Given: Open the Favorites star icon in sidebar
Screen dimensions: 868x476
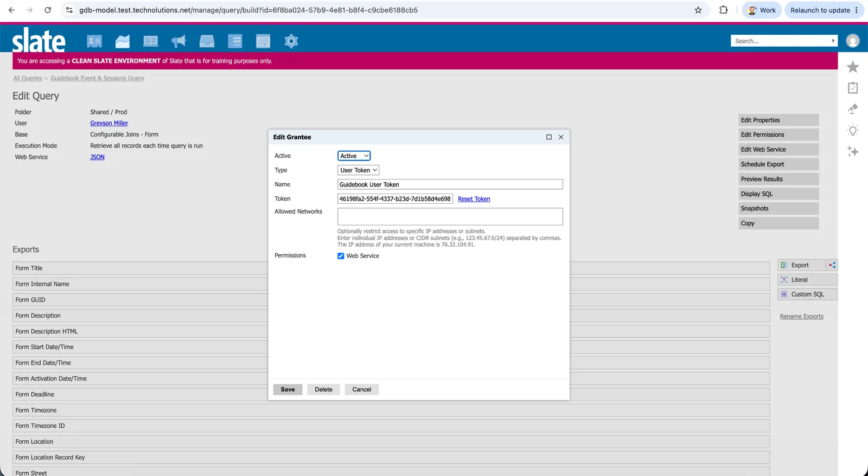Looking at the screenshot, I should click(x=853, y=67).
